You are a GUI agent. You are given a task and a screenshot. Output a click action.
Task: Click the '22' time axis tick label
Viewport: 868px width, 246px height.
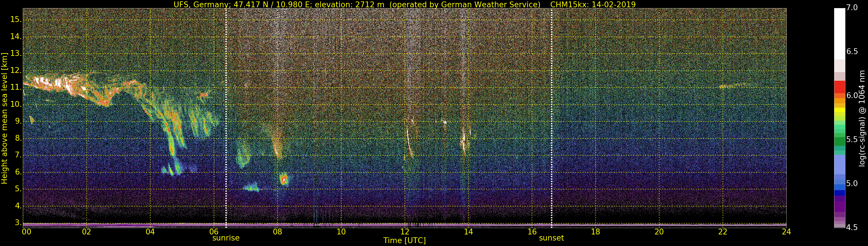pyautogui.click(x=723, y=232)
